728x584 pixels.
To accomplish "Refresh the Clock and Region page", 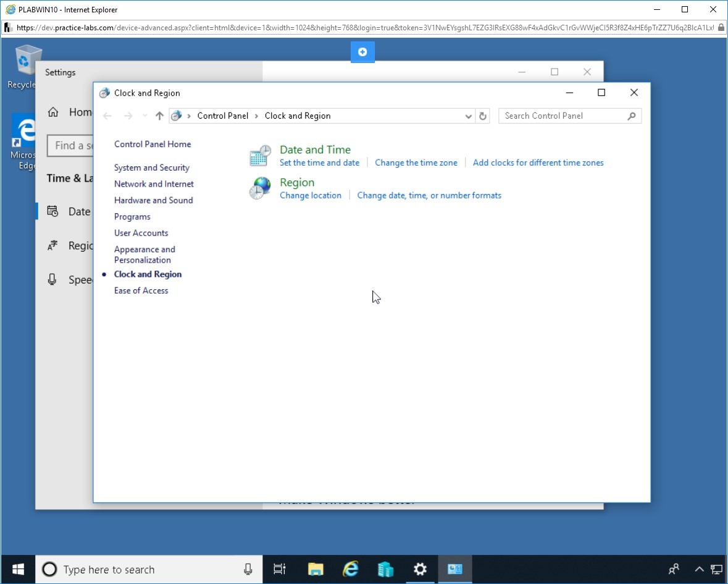I will click(x=483, y=116).
